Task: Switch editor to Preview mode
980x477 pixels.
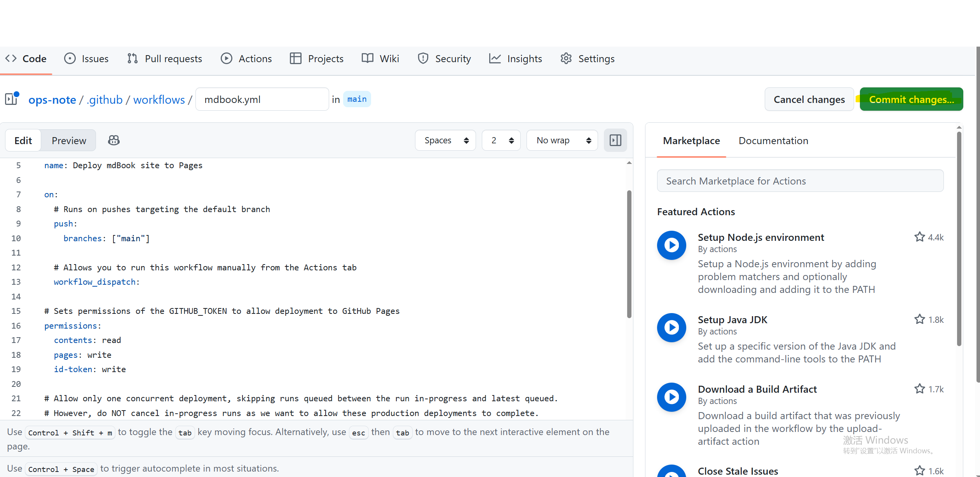Action: pyautogui.click(x=69, y=141)
